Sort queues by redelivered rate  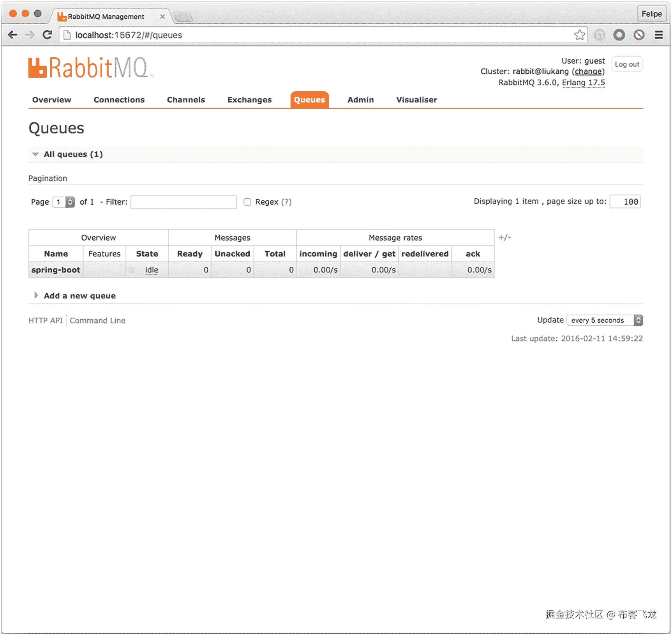point(425,254)
